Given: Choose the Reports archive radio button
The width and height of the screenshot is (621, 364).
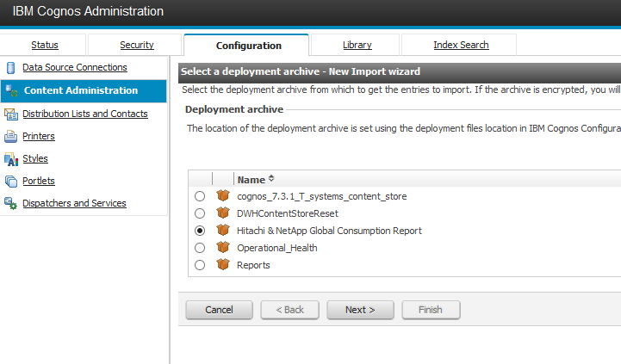Looking at the screenshot, I should [x=200, y=265].
